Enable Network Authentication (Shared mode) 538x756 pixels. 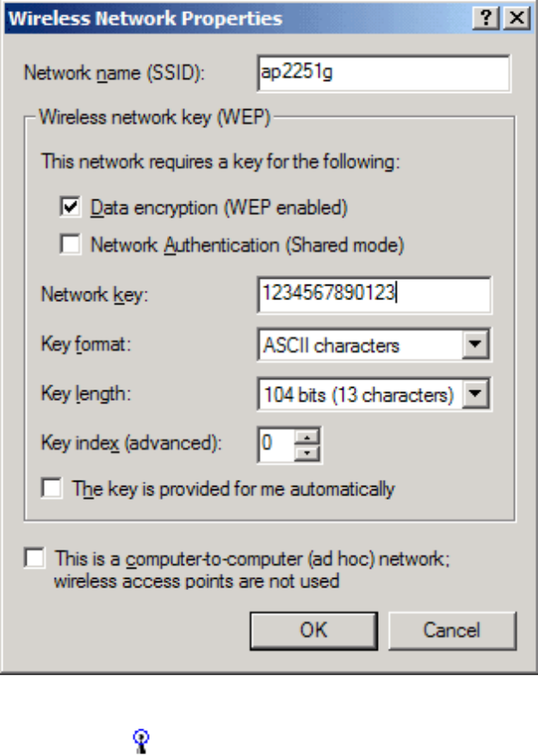pos(70,245)
